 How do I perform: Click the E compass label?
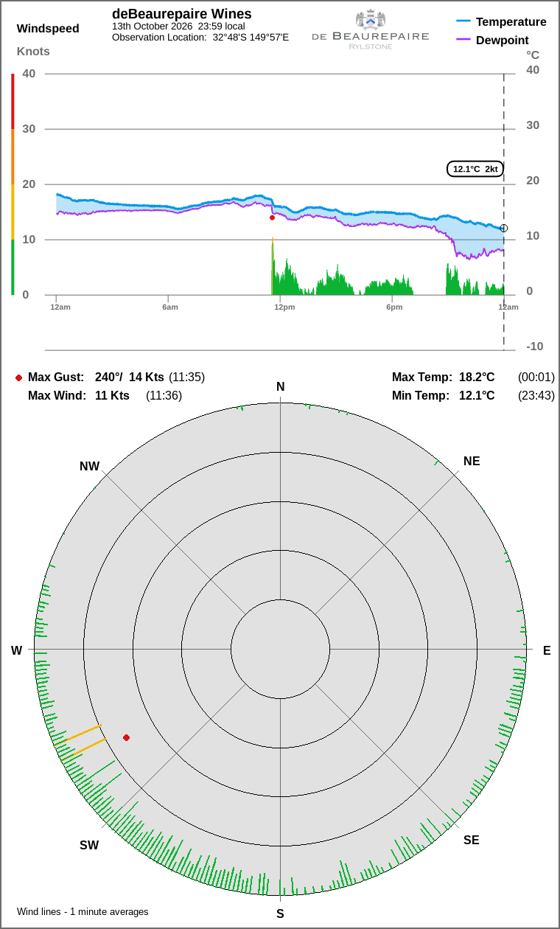(547, 650)
